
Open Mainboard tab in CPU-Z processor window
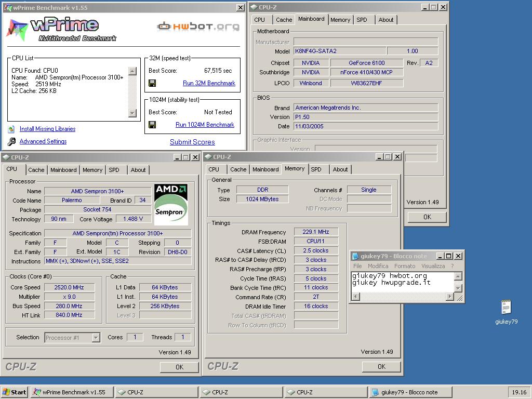[63, 170]
